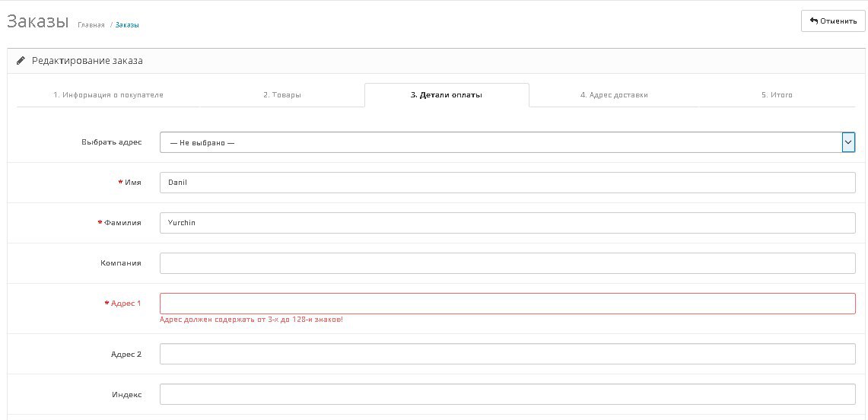Click the Индекс field label
The height and width of the screenshot is (420, 868).
pyautogui.click(x=127, y=395)
